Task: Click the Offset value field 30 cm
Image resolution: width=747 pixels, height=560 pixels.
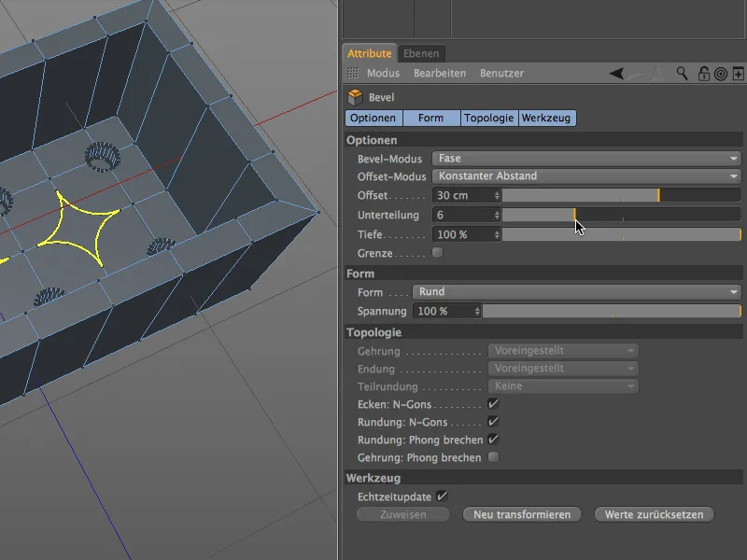Action: tap(462, 196)
